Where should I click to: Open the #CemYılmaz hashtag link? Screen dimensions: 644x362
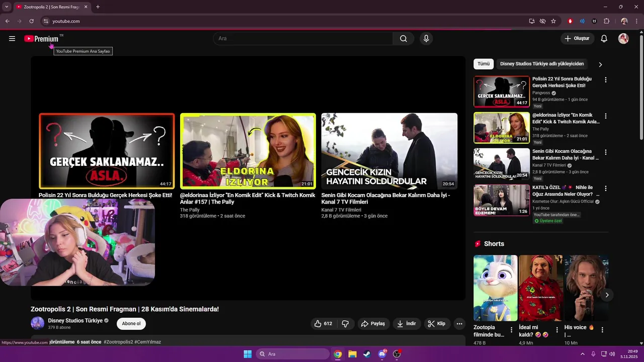click(x=147, y=342)
